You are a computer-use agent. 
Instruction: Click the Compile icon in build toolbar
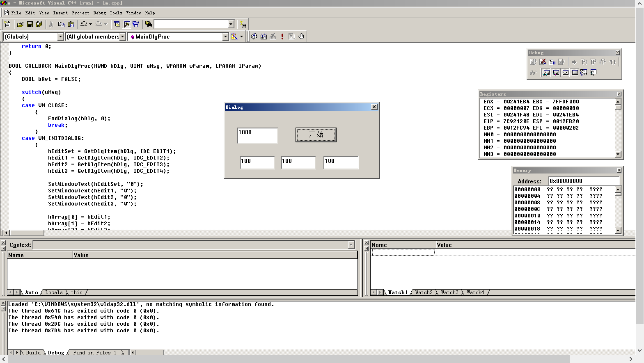click(x=254, y=37)
